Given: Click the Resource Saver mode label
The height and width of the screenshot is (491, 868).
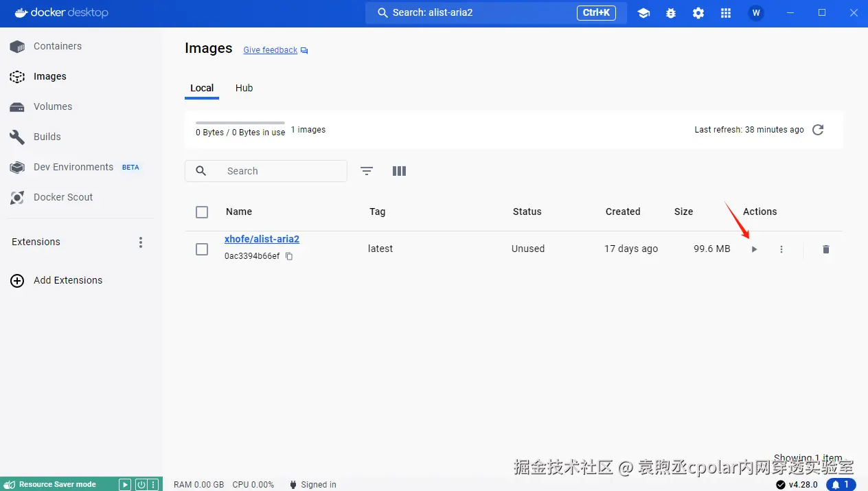Looking at the screenshot, I should point(58,484).
